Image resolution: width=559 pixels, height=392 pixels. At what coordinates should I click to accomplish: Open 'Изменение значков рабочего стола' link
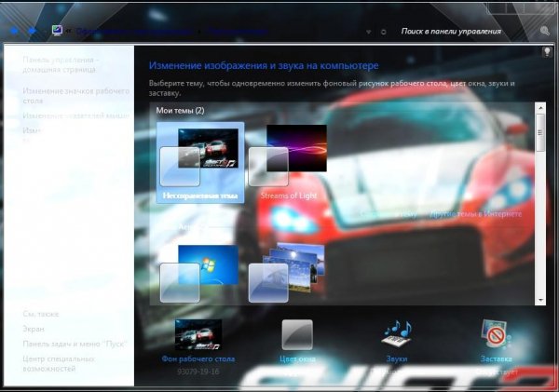pos(76,96)
